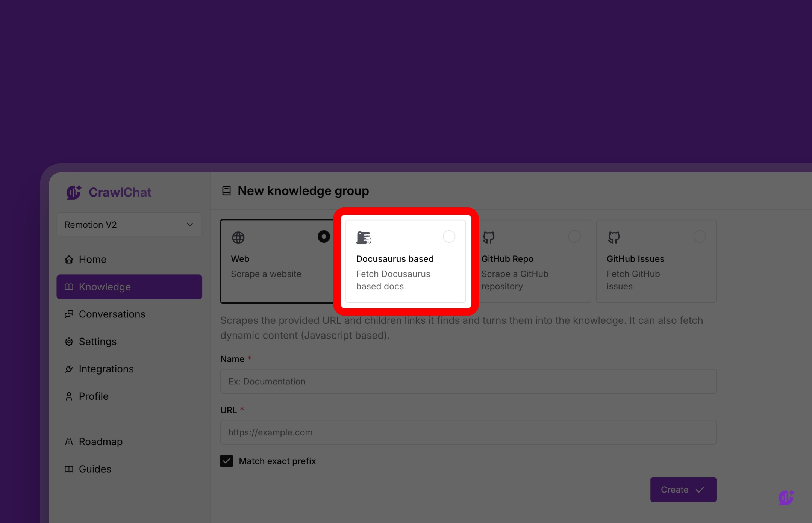Click the GitHub Repo octocat icon
The height and width of the screenshot is (523, 812).
point(489,238)
